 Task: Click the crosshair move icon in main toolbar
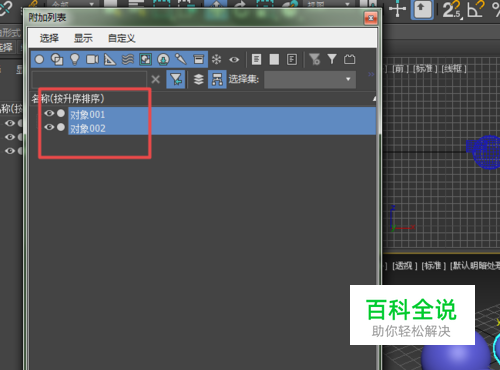[x=397, y=9]
